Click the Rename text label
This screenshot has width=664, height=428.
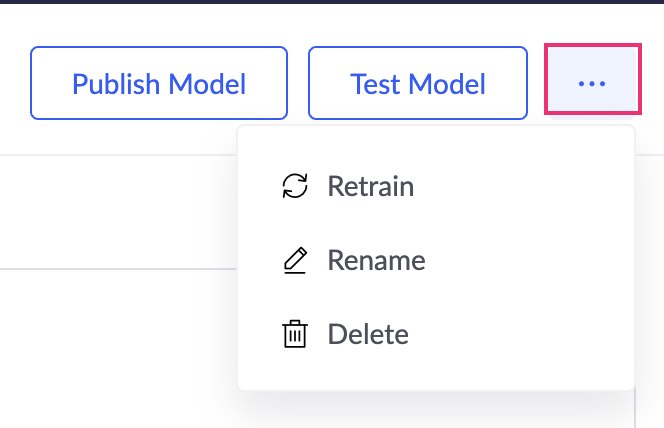tap(376, 261)
